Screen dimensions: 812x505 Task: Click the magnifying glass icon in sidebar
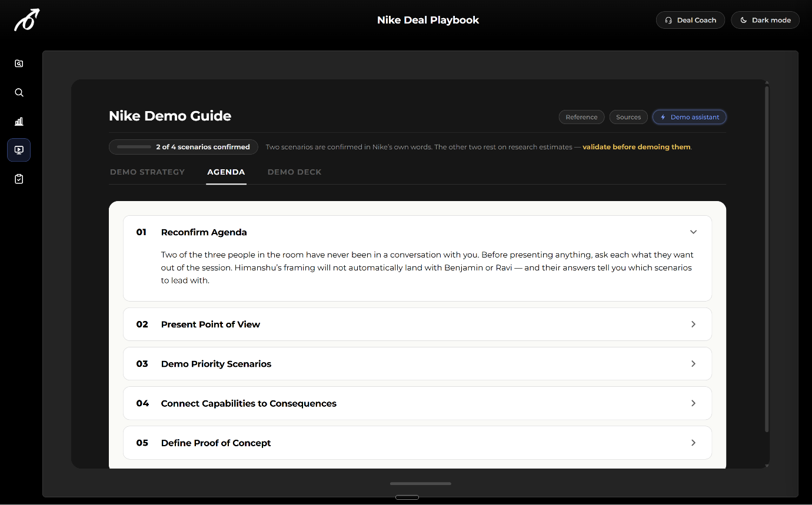[19, 92]
